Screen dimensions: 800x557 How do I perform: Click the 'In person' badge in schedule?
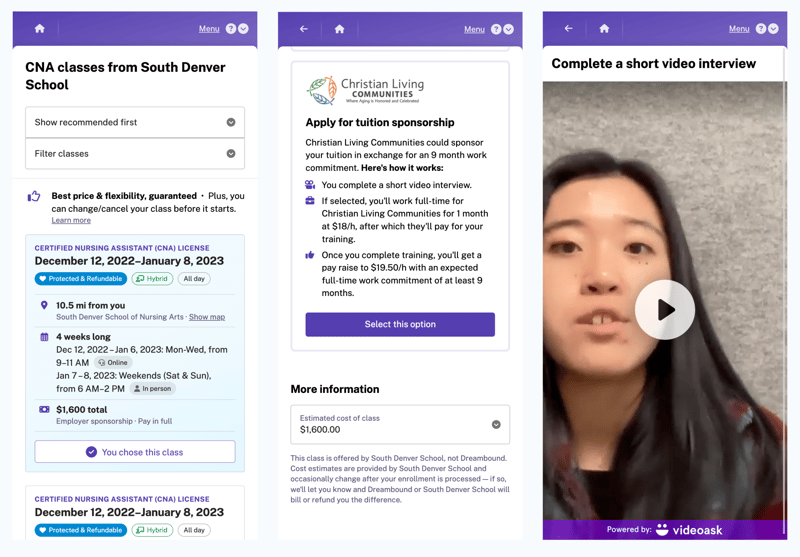pos(152,389)
